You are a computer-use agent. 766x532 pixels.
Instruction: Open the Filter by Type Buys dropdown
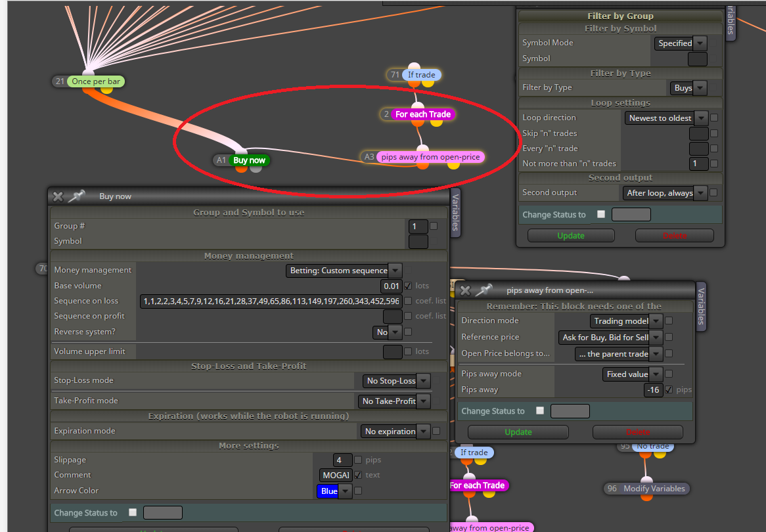(x=688, y=88)
